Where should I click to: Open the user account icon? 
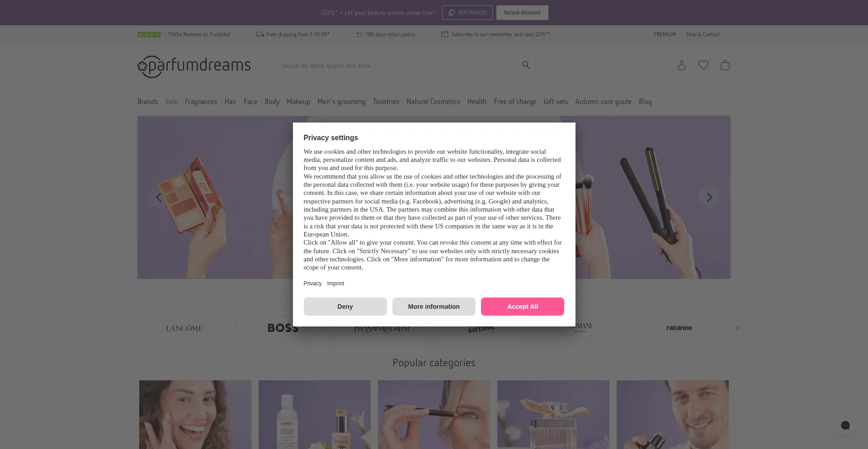pyautogui.click(x=681, y=65)
